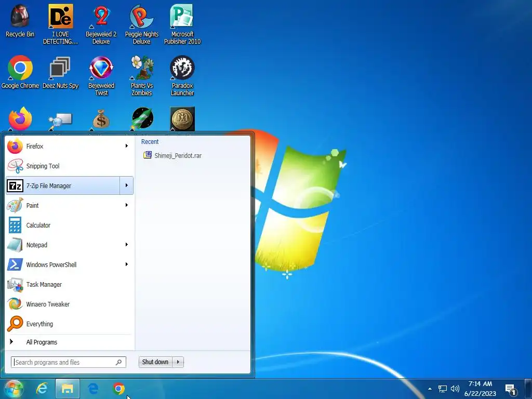Select the magnifier screen desktop icon

coord(60,121)
